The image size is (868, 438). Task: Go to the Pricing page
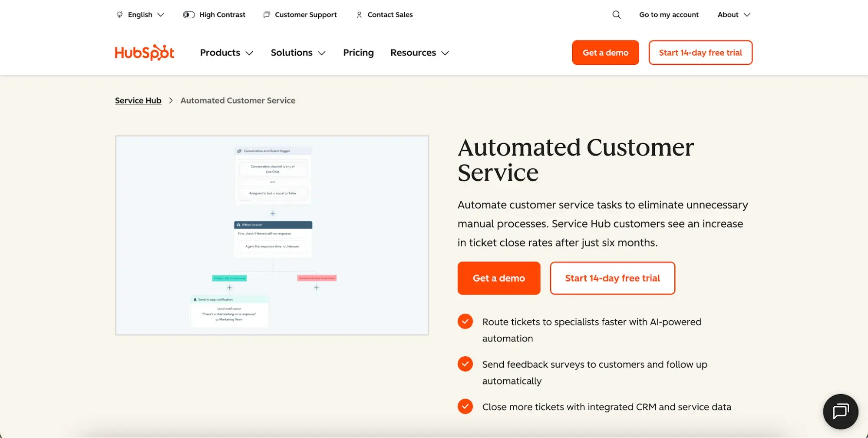358,53
